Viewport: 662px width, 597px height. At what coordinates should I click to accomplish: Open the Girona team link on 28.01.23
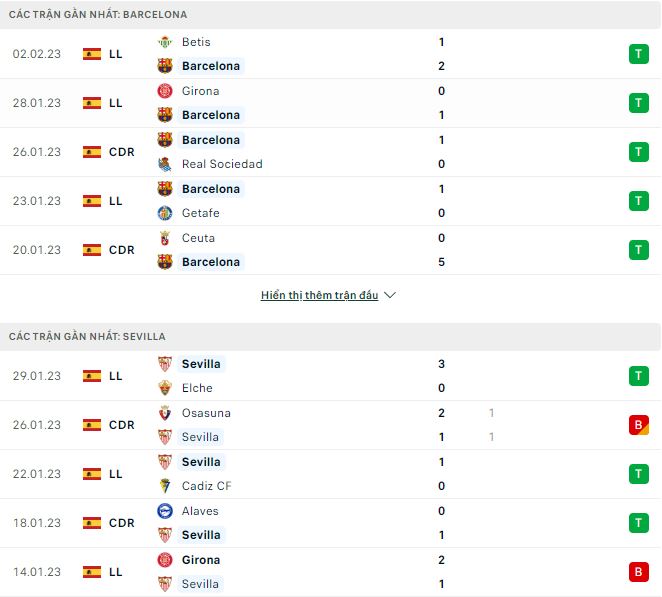pos(201,91)
